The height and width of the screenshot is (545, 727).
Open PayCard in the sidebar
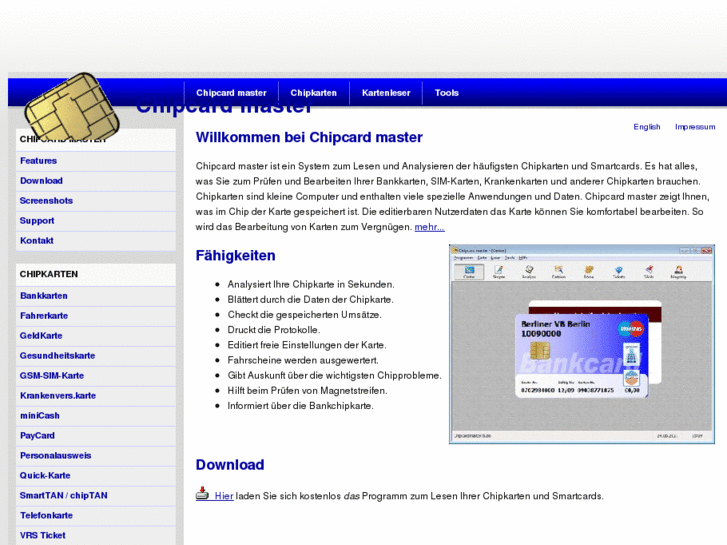click(96, 436)
